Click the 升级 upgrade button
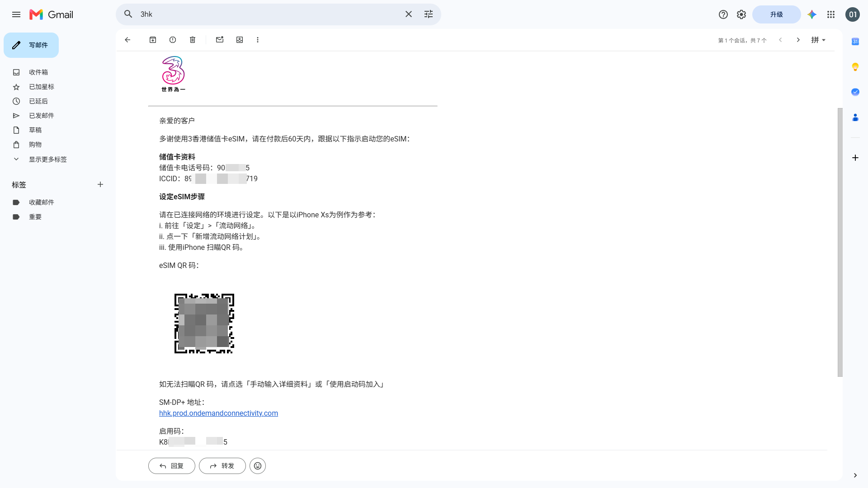Viewport: 868px width, 488px height. click(x=777, y=14)
